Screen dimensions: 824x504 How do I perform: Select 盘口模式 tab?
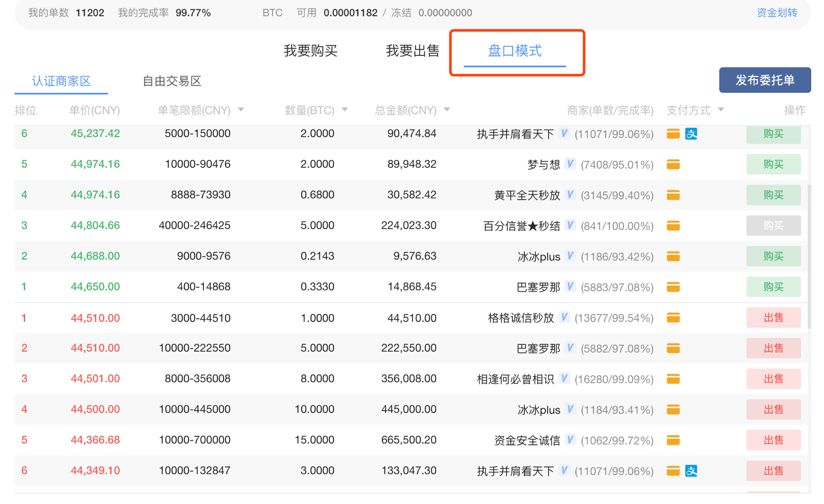pos(515,51)
